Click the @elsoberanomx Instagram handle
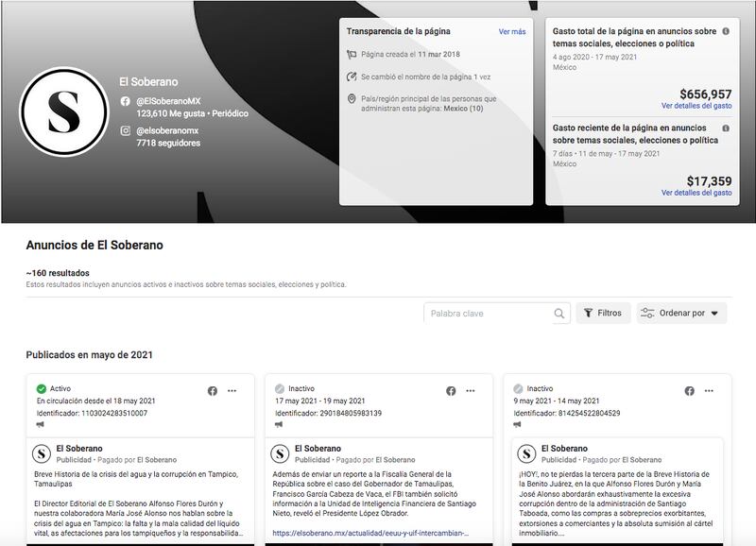This screenshot has height=546, width=756. [167, 130]
